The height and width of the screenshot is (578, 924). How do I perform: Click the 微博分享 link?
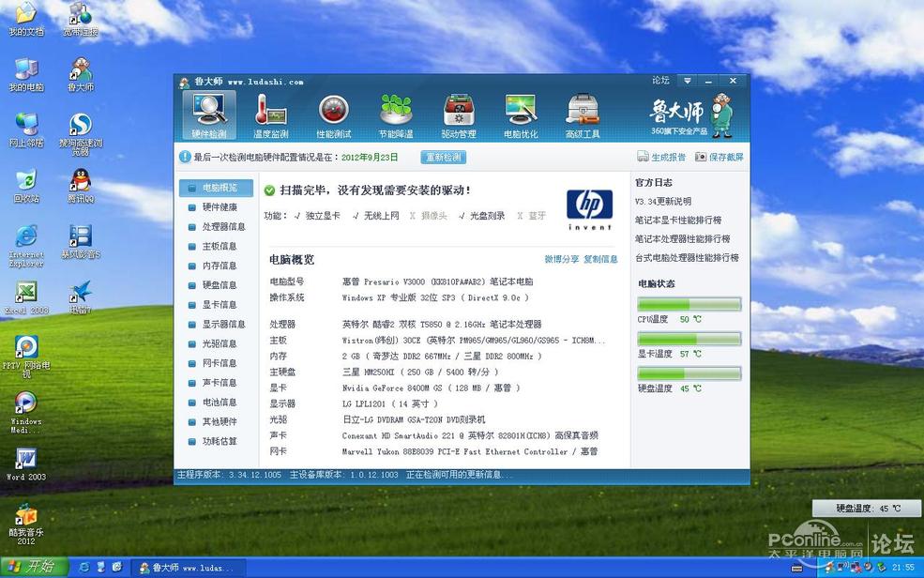point(561,259)
